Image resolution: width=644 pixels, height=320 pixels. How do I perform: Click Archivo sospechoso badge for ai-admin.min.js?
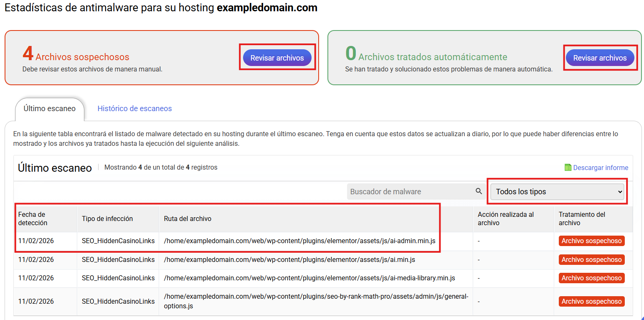coord(591,241)
